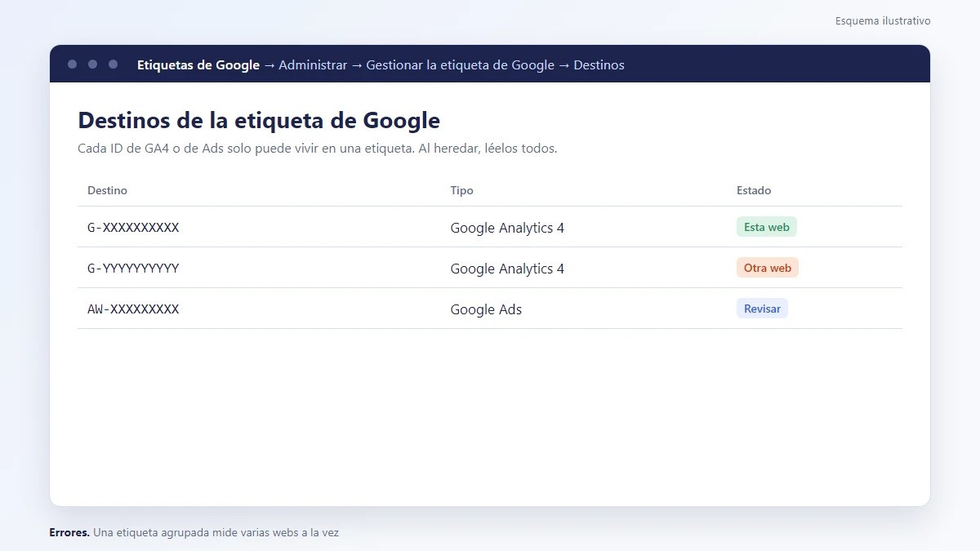The image size is (980, 551).
Task: Open the Administrar breadcrumb step
Action: tap(313, 64)
